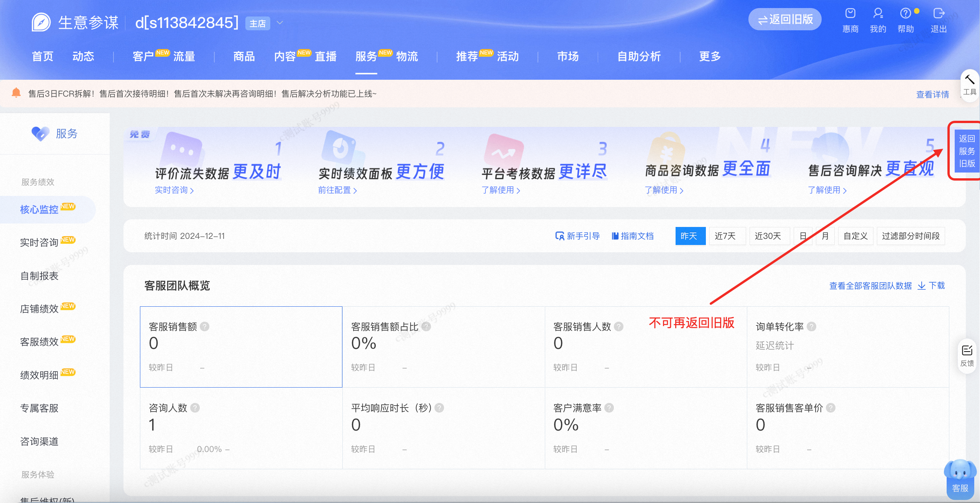980x503 pixels.
Task: Open the 惠商 icon in header
Action: click(x=850, y=14)
